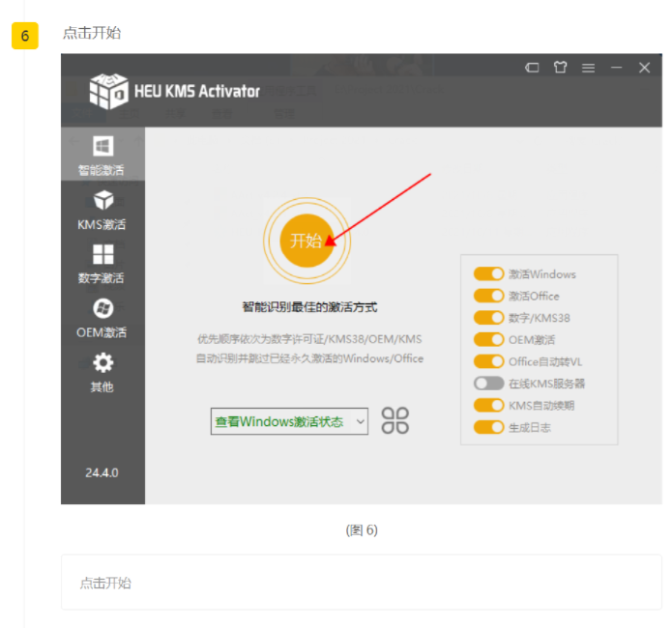Toggle the 激活Office switch

(x=488, y=296)
